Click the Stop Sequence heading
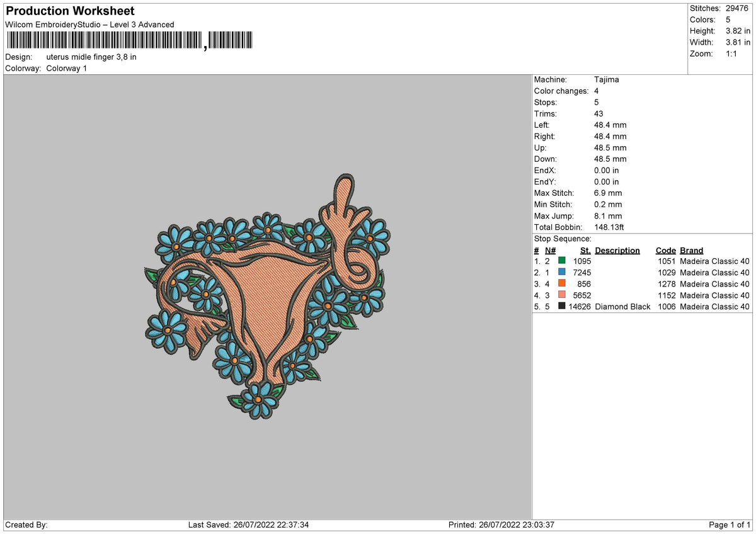This screenshot has height=534, width=756. 563,239
